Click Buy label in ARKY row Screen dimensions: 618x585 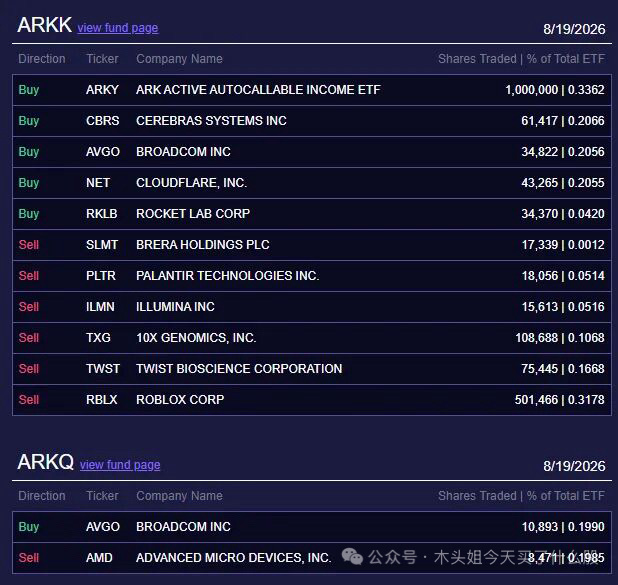(x=29, y=89)
